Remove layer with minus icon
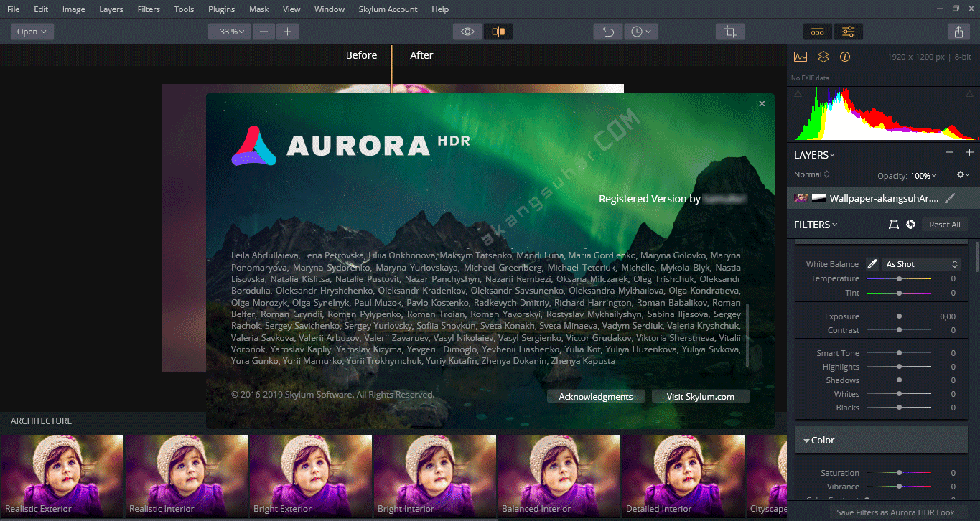This screenshot has height=521, width=980. [949, 153]
